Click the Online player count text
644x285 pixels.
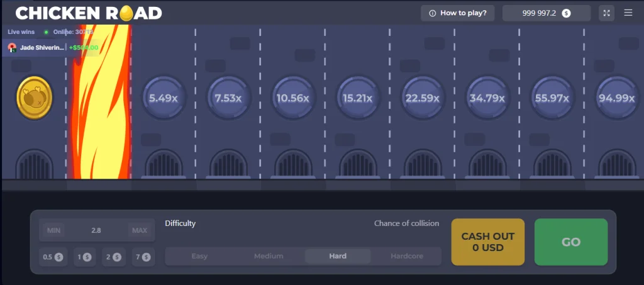pos(74,32)
